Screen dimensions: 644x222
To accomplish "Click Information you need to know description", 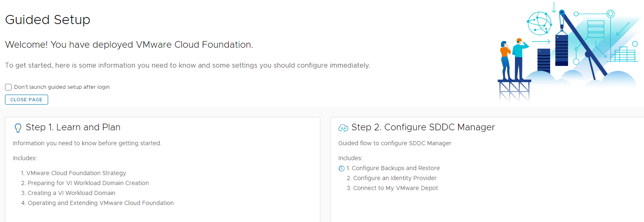I will (x=87, y=143).
